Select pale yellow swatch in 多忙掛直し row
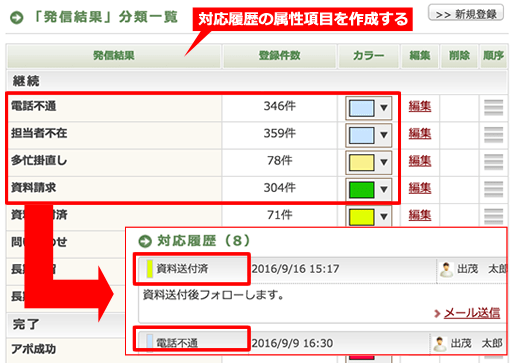 [x=361, y=162]
